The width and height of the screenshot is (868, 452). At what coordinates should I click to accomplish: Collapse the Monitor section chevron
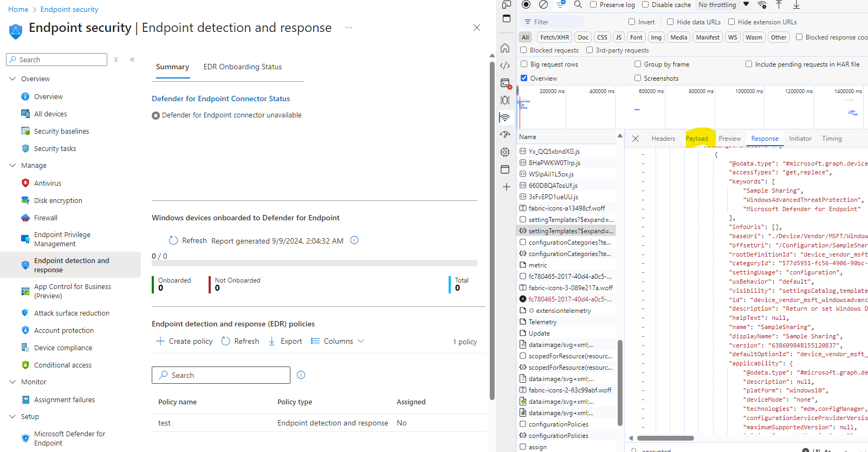click(x=12, y=382)
